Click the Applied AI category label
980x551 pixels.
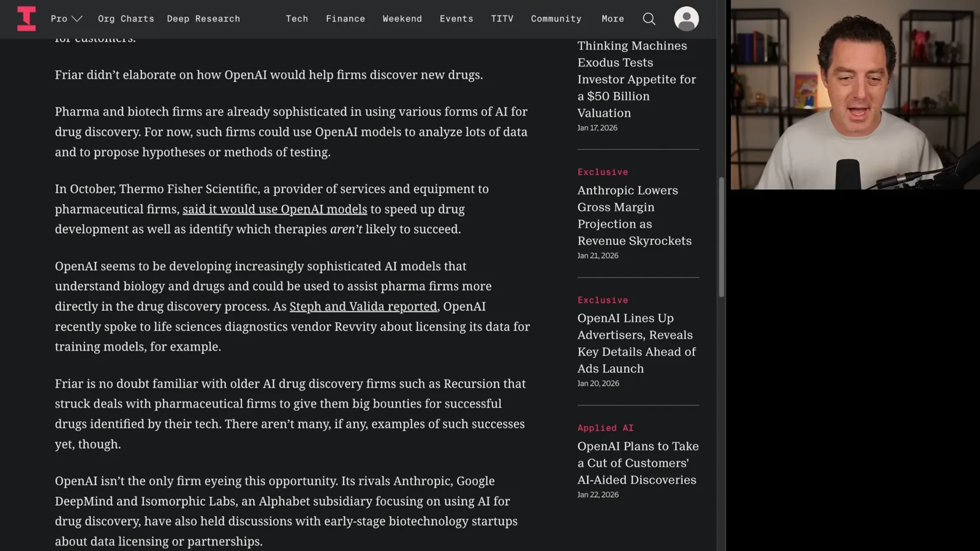(x=605, y=428)
